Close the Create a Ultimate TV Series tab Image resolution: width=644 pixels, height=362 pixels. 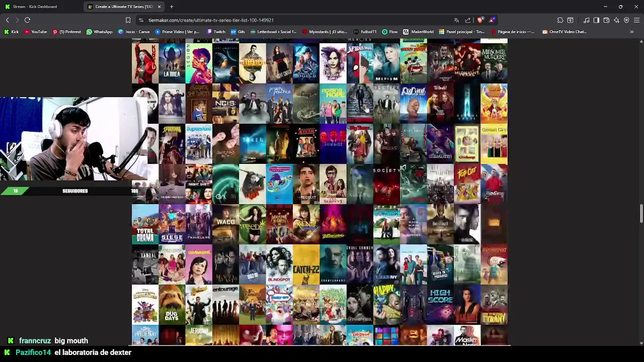point(159,7)
